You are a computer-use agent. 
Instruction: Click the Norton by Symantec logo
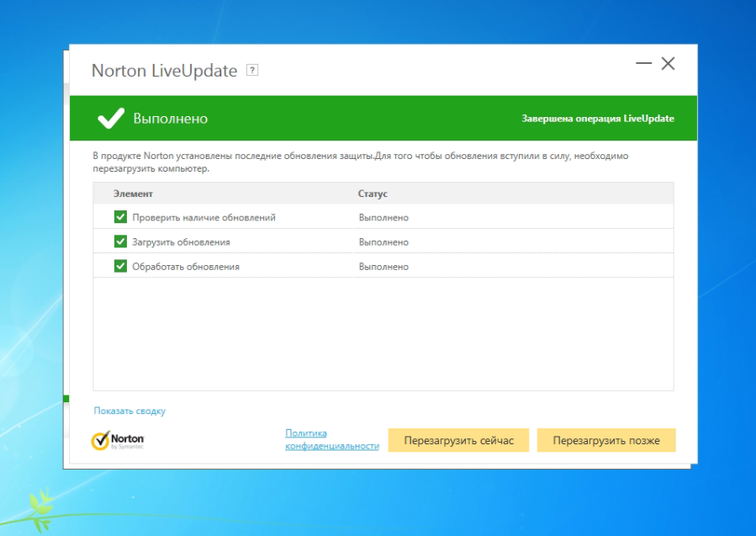click(118, 441)
